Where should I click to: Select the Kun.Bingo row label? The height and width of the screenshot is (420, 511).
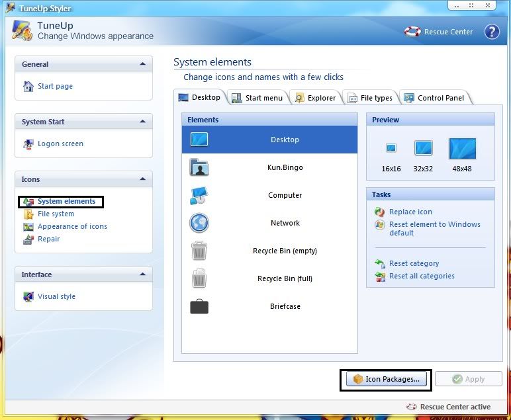[x=285, y=167]
